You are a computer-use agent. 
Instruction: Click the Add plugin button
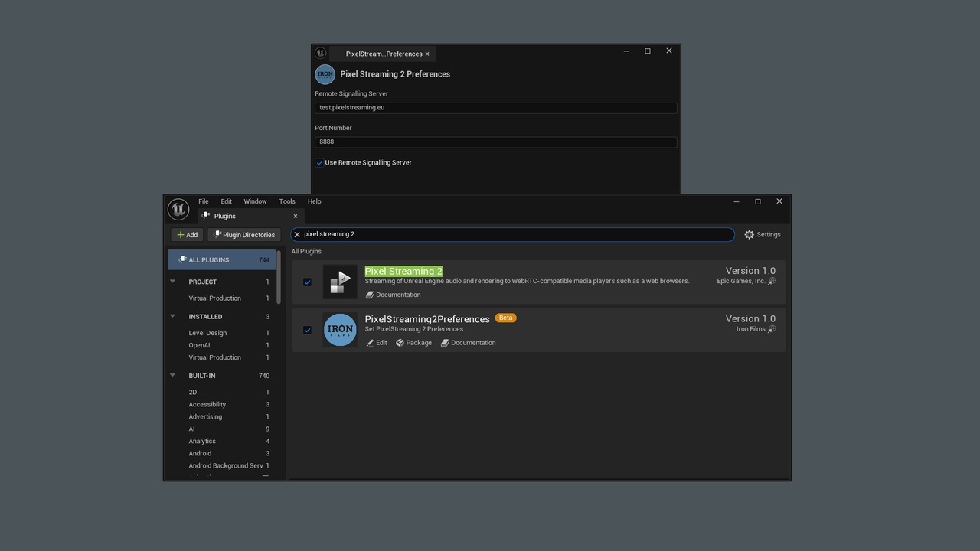187,235
